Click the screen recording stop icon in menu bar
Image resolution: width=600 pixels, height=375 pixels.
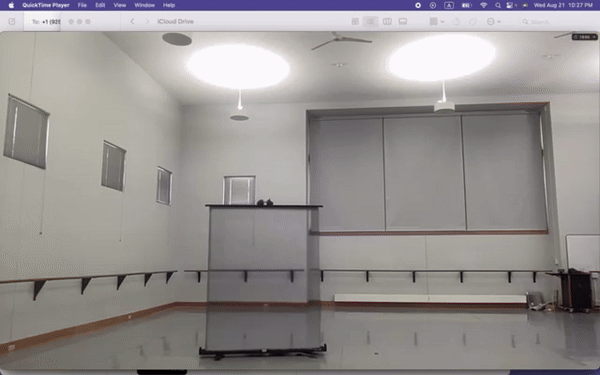click(418, 5)
